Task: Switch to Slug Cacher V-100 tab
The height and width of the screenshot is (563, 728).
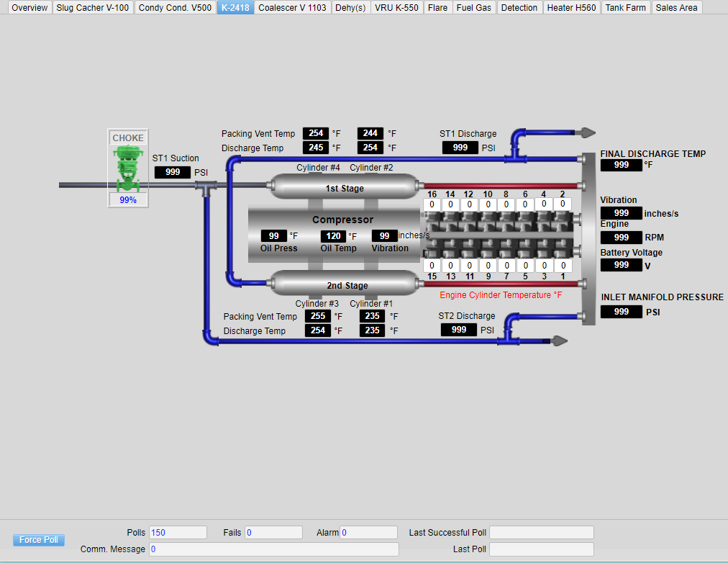Action: [92, 7]
